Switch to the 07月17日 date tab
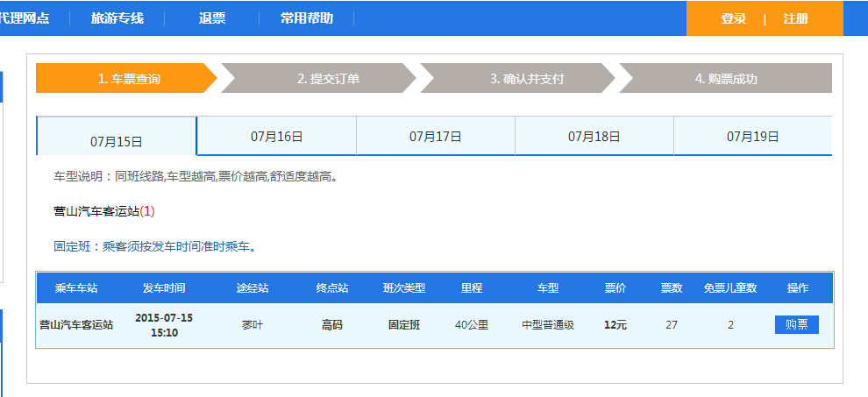 (x=436, y=136)
